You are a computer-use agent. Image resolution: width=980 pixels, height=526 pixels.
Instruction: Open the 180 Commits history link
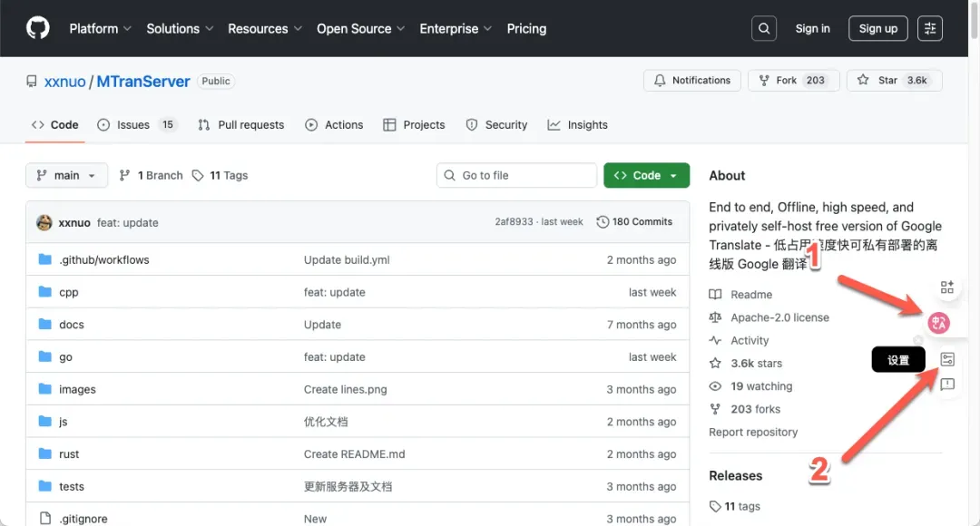click(634, 222)
